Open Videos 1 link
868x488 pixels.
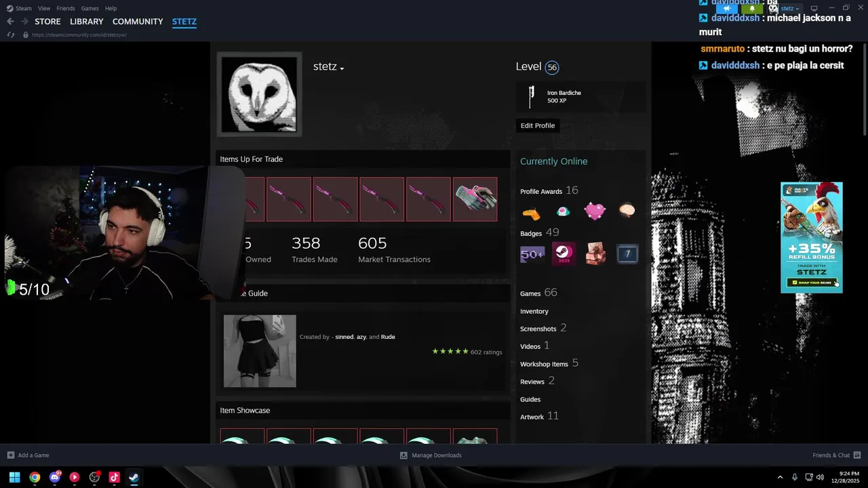click(535, 346)
